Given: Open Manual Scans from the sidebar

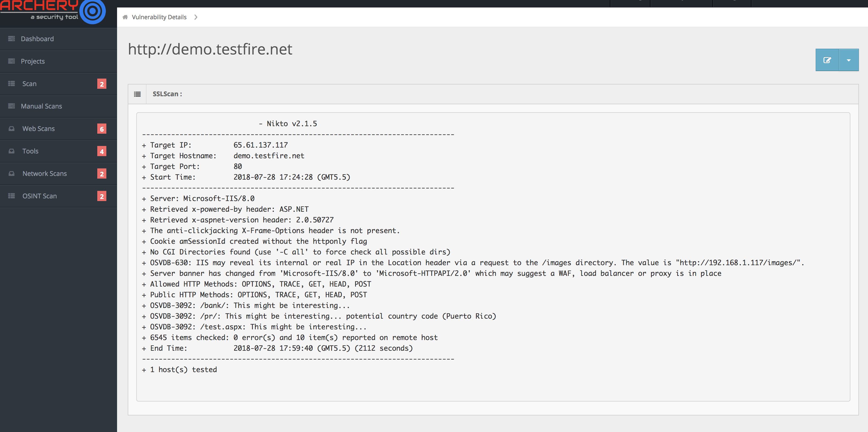Looking at the screenshot, I should coord(58,106).
